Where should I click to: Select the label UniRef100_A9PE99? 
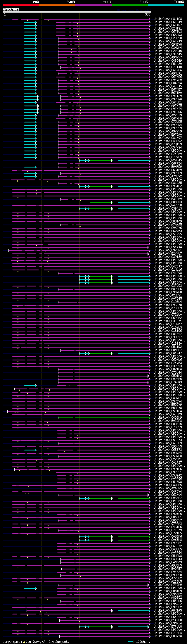[x=168, y=128]
